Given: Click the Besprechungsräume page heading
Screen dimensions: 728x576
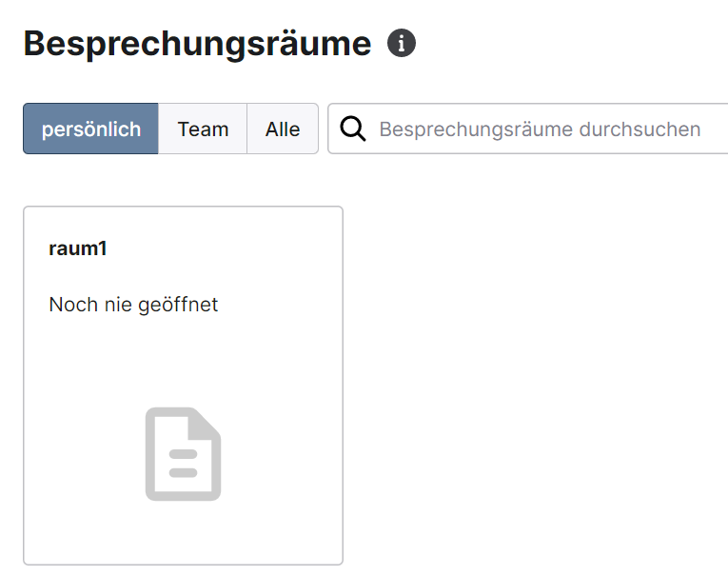Looking at the screenshot, I should 197,44.
